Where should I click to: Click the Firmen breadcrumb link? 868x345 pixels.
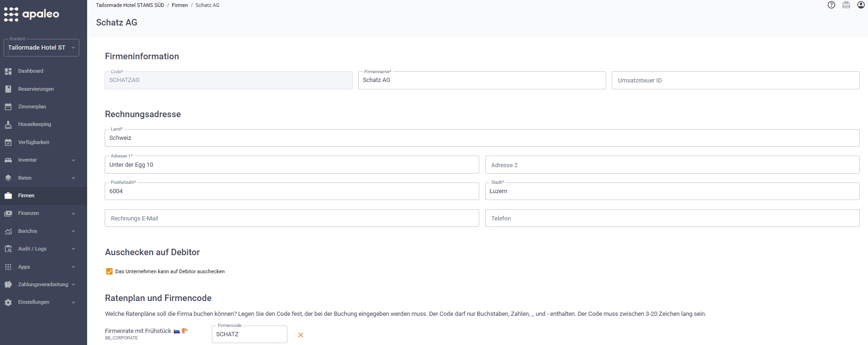tap(180, 5)
